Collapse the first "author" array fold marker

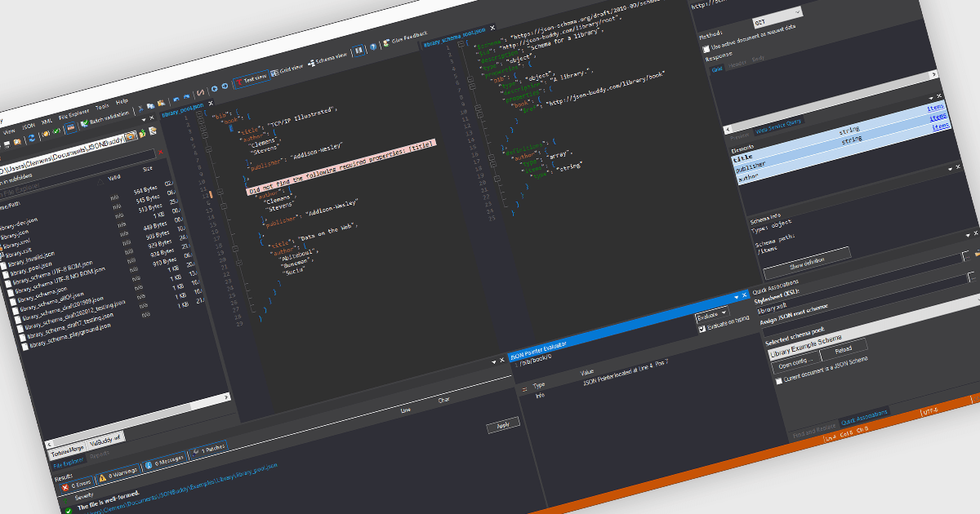point(207,149)
